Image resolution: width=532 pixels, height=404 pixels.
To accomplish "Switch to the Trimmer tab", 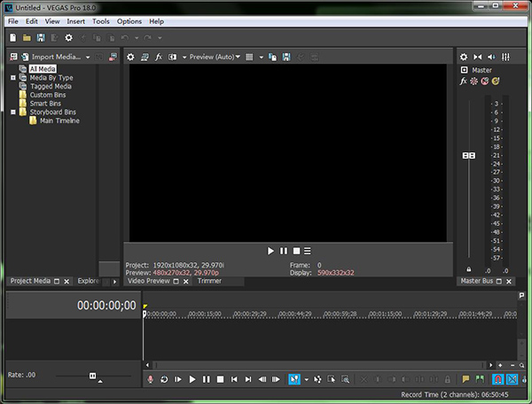I will click(x=209, y=281).
